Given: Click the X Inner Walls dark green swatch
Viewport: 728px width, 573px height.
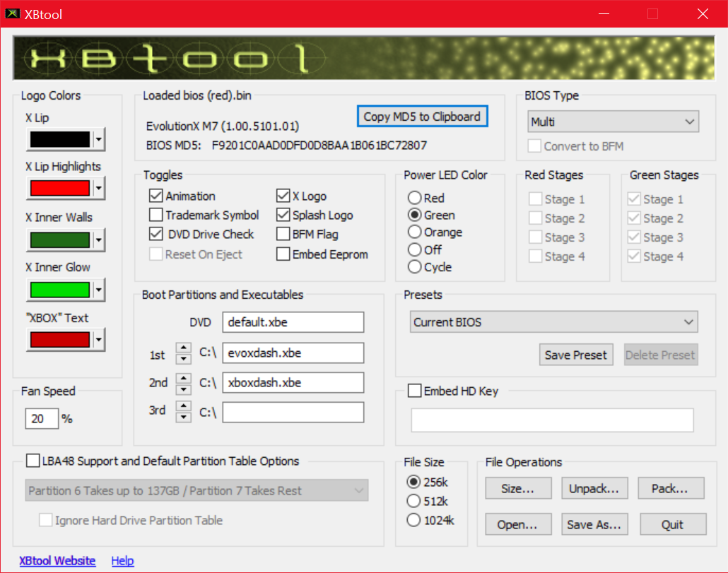Looking at the screenshot, I should 60,240.
